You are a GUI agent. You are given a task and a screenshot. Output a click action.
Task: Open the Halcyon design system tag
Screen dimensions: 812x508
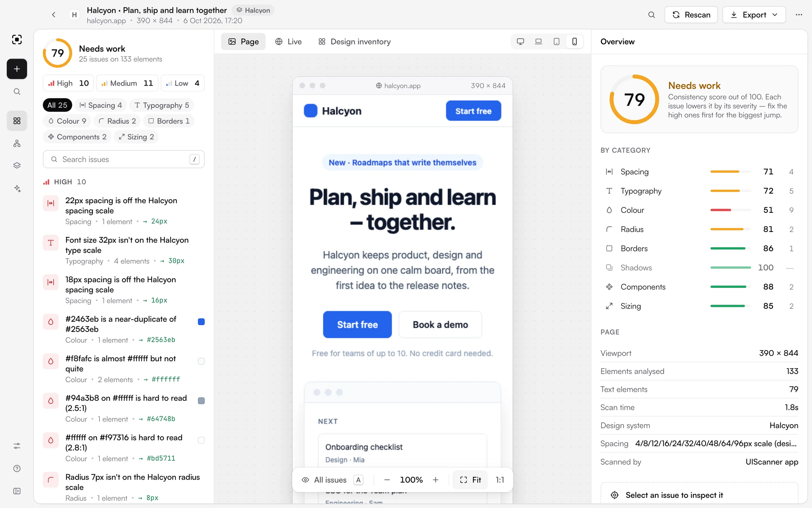253,10
